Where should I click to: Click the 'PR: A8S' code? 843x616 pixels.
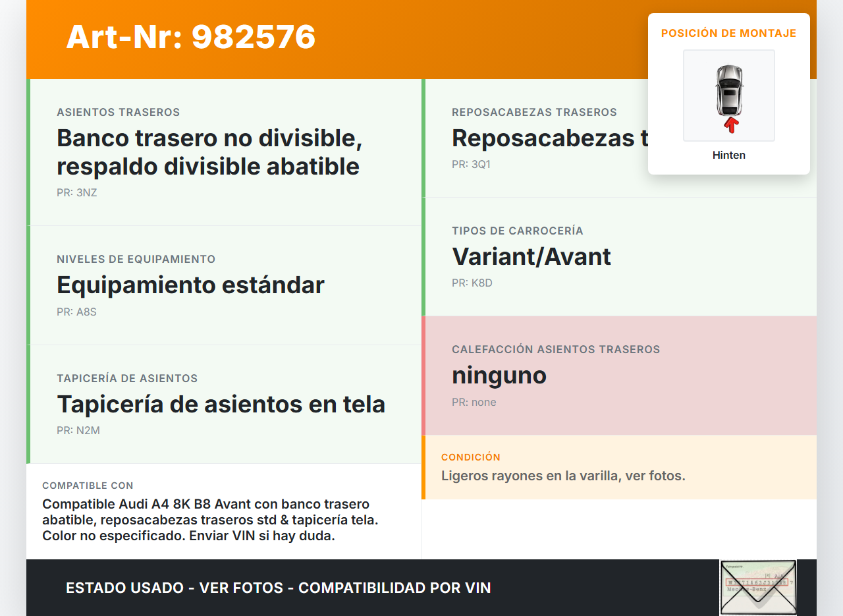point(76,312)
